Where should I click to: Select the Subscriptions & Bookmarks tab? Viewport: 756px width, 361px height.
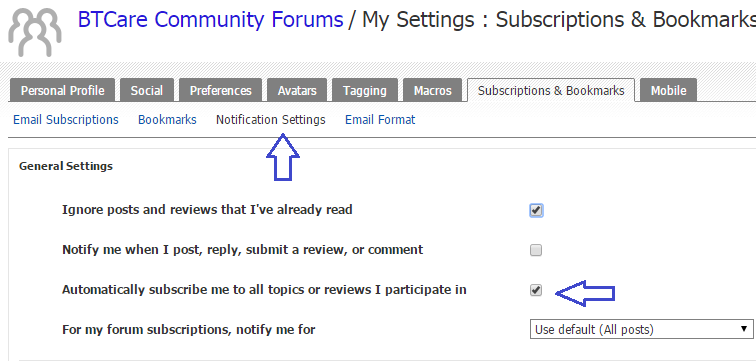551,91
